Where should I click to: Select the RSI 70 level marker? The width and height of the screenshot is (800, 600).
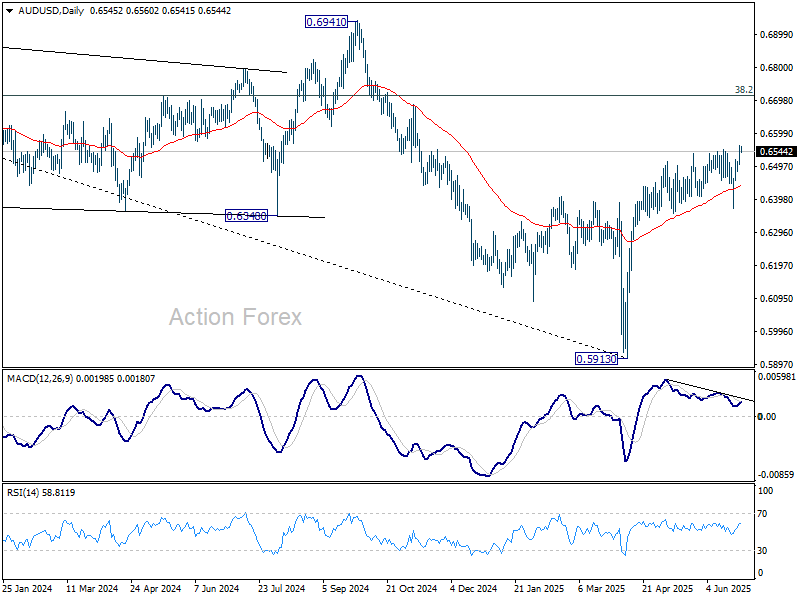(x=762, y=514)
